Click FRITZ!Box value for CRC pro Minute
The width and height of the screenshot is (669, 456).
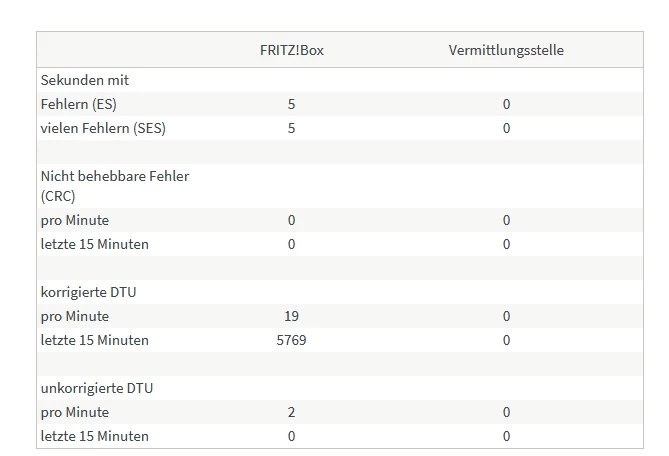point(291,220)
